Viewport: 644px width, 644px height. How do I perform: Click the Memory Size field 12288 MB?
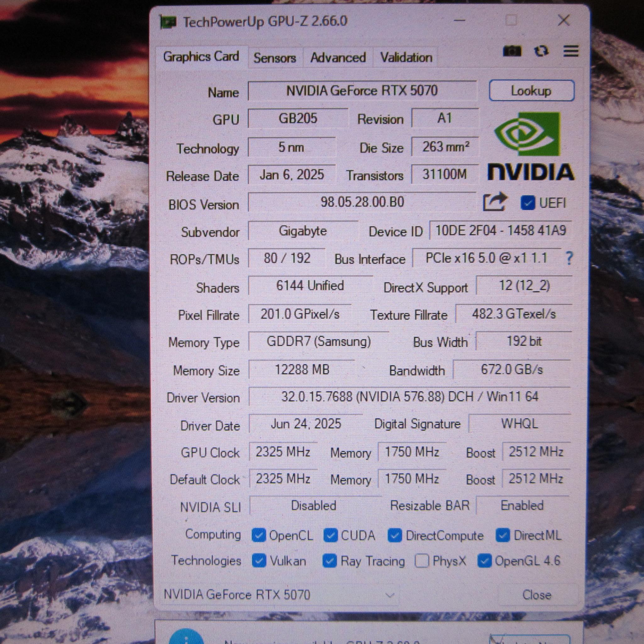click(302, 370)
